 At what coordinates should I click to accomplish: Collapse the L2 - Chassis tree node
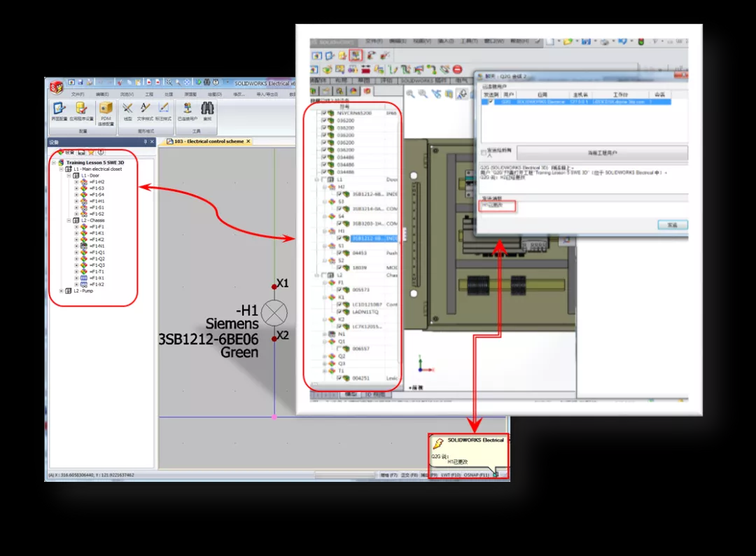point(69,221)
